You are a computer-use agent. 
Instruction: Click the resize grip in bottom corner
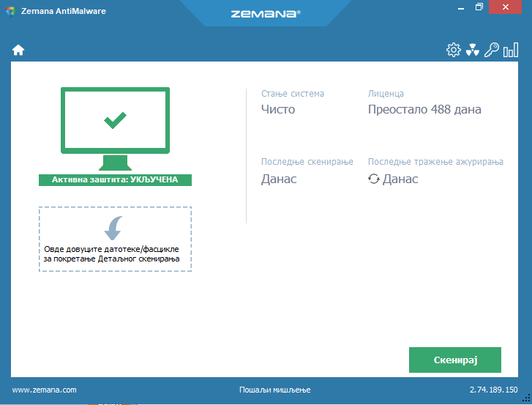click(x=528, y=397)
